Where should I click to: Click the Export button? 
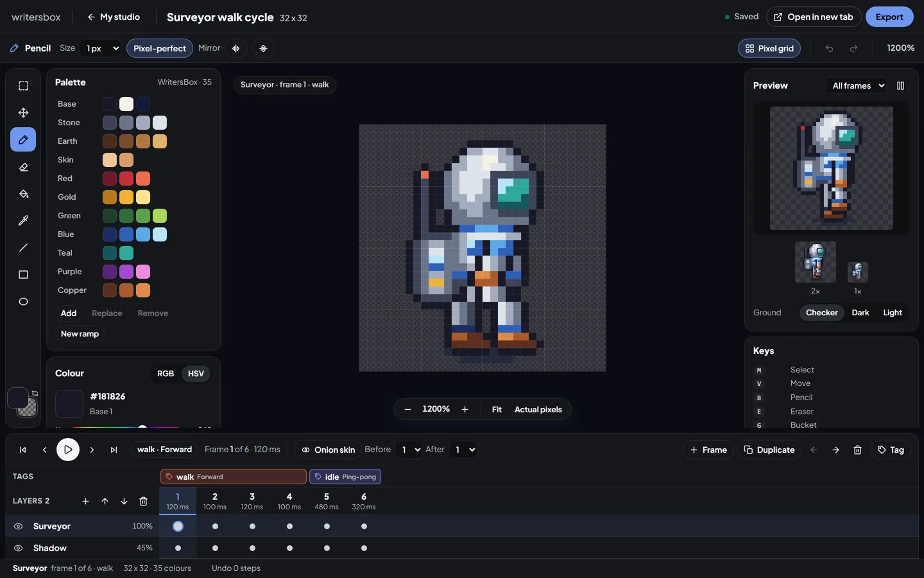pyautogui.click(x=889, y=17)
